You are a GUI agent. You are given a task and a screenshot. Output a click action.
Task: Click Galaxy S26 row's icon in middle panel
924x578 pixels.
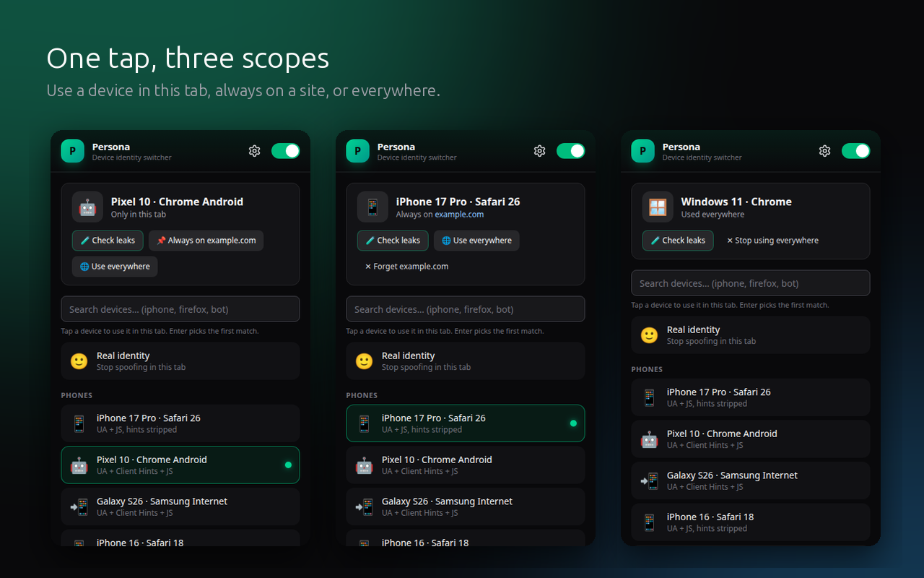pyautogui.click(x=365, y=507)
